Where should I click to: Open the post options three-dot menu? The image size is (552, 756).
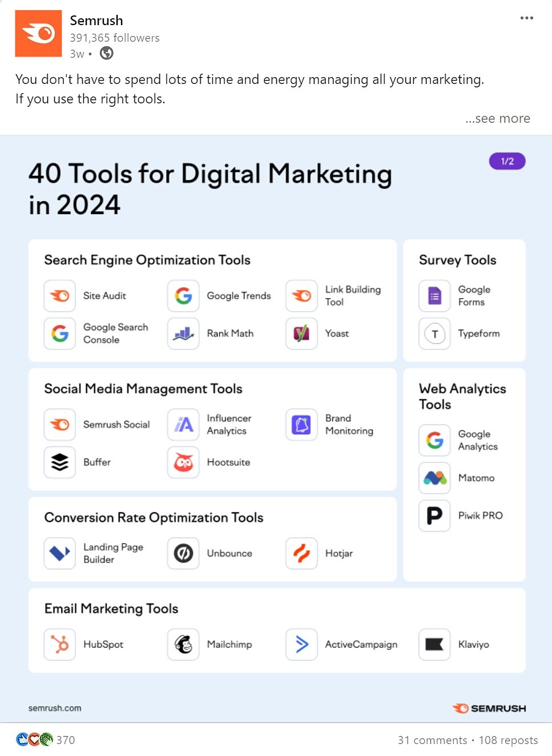tap(526, 18)
